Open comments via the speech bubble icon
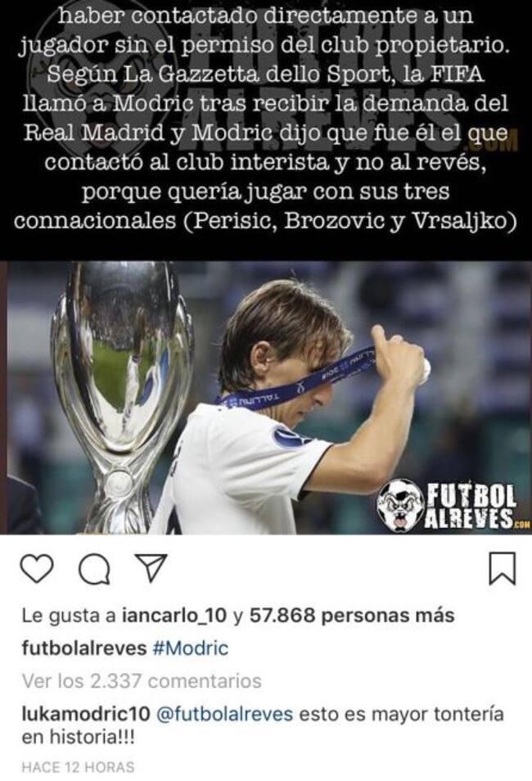Screen dimensions: 532x781 [94, 569]
